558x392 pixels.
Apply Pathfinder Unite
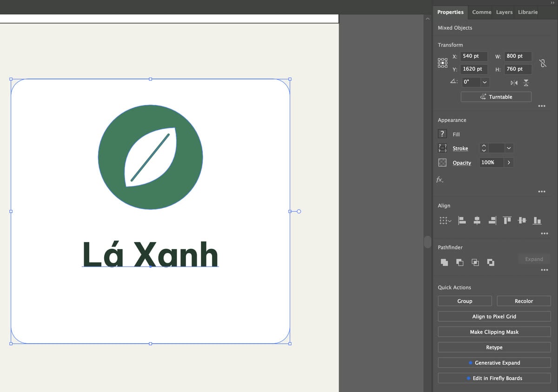tap(445, 262)
